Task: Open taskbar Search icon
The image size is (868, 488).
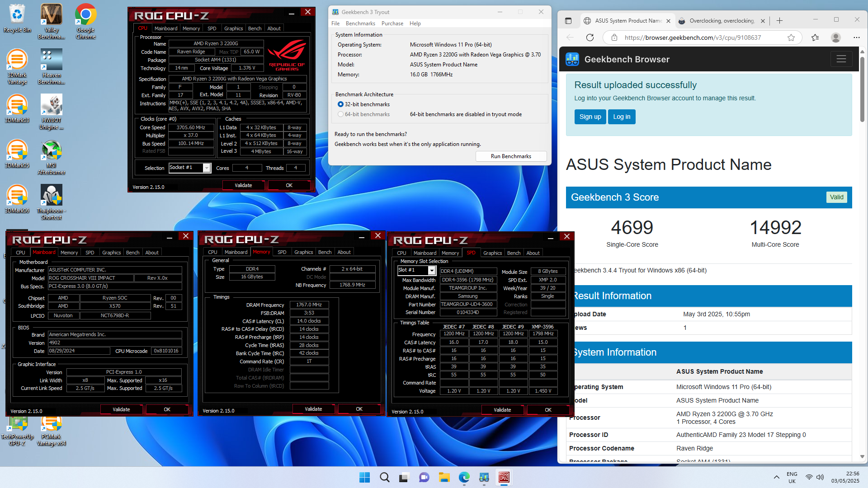Action: pos(384,477)
